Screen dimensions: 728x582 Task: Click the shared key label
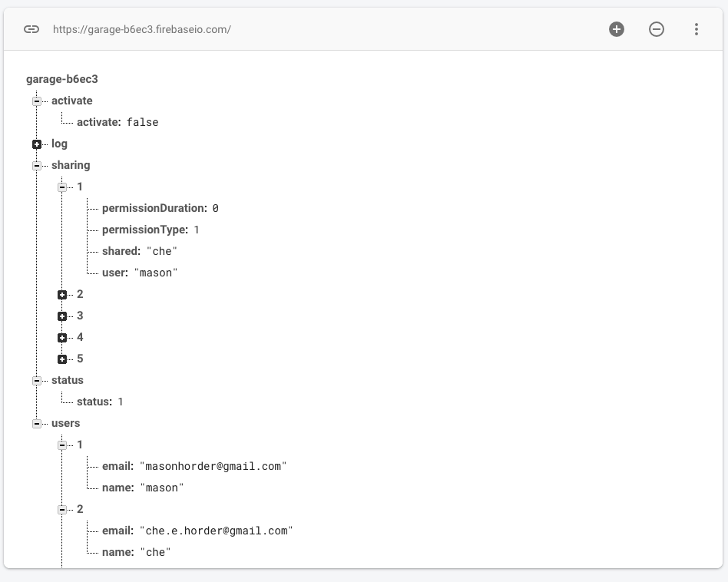[121, 251]
